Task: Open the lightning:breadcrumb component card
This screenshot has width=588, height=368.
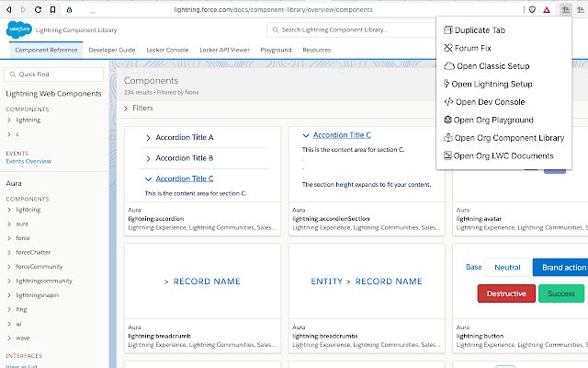Action: [202, 298]
